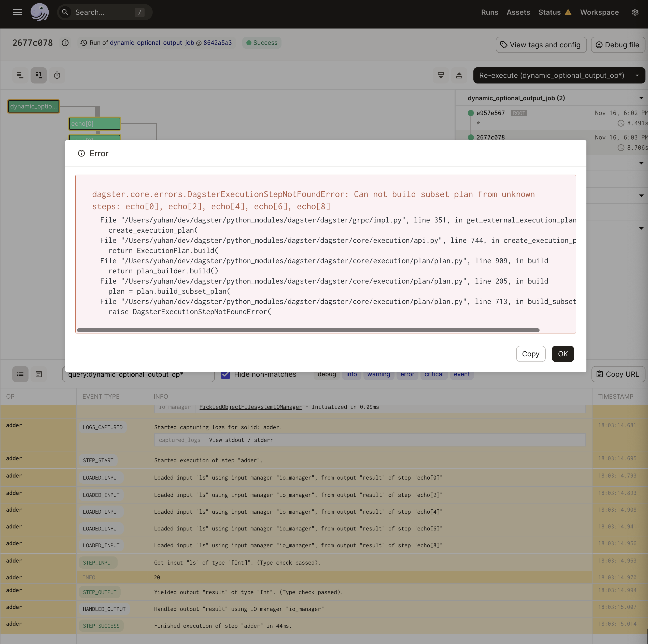Click the Dagster logo icon

[40, 12]
